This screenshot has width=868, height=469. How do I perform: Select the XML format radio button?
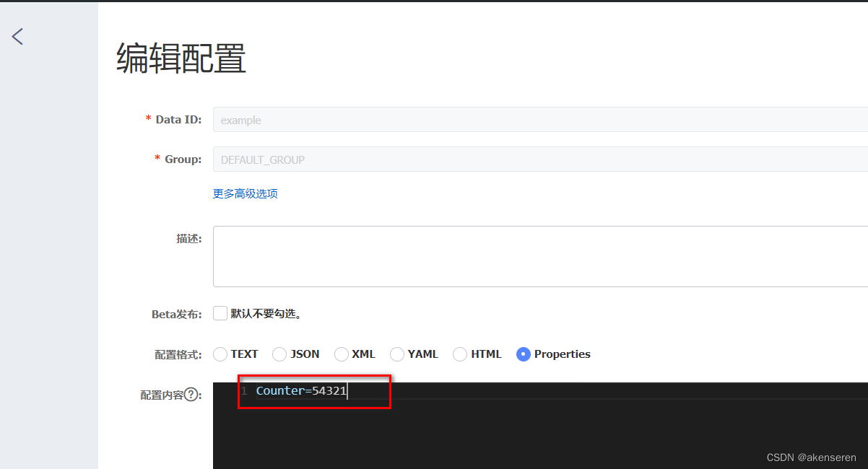[342, 354]
